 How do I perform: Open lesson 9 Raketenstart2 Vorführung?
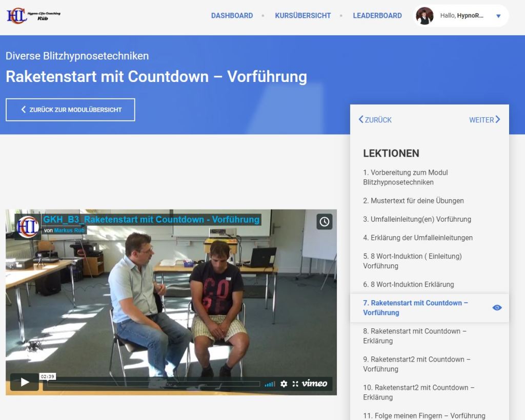pos(416,364)
